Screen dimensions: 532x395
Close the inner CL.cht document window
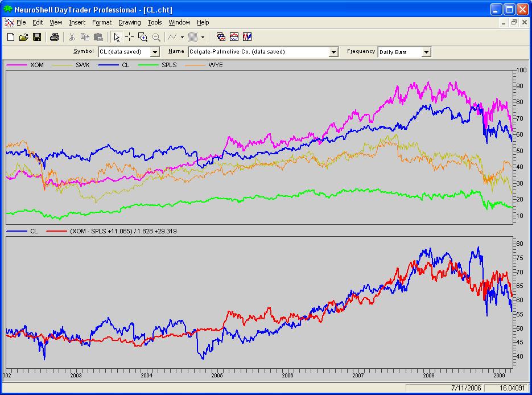[524, 22]
